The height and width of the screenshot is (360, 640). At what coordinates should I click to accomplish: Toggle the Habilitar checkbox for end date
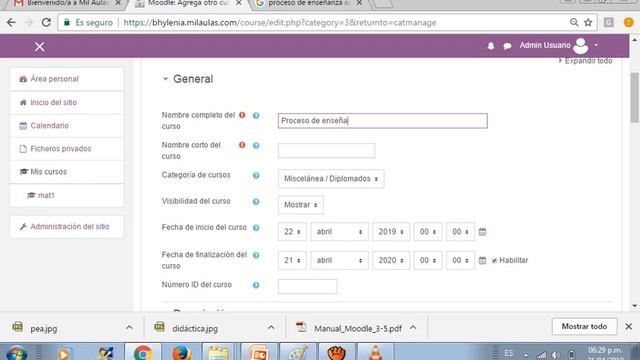tap(494, 260)
